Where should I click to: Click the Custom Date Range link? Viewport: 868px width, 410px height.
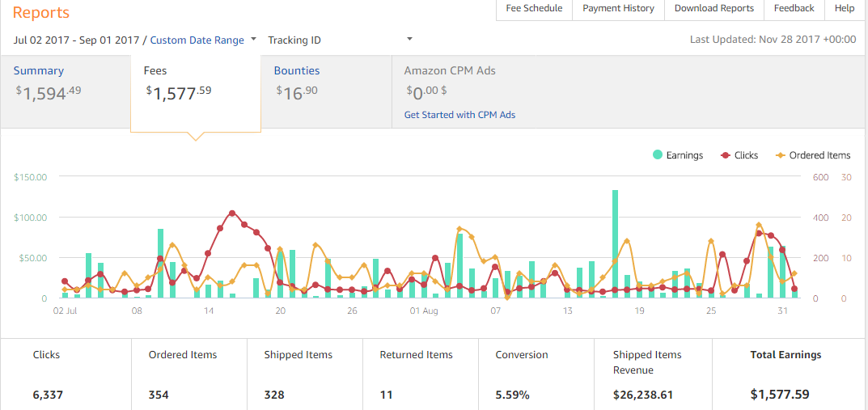coord(197,40)
